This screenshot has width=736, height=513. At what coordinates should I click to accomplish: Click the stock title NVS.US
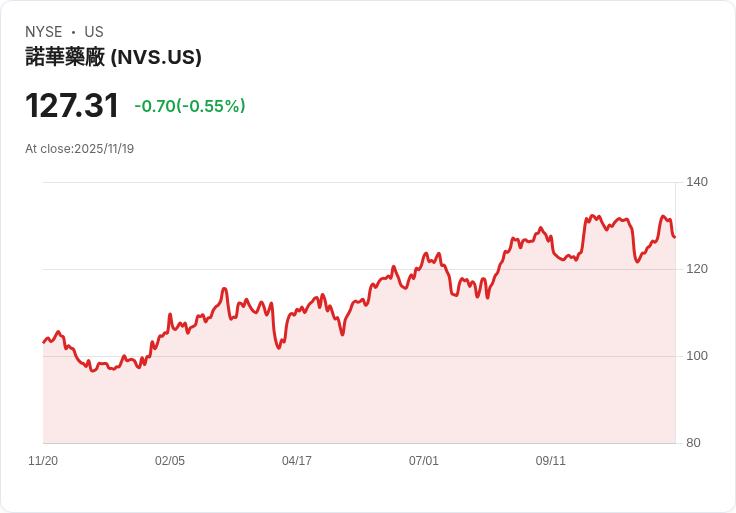[113, 57]
